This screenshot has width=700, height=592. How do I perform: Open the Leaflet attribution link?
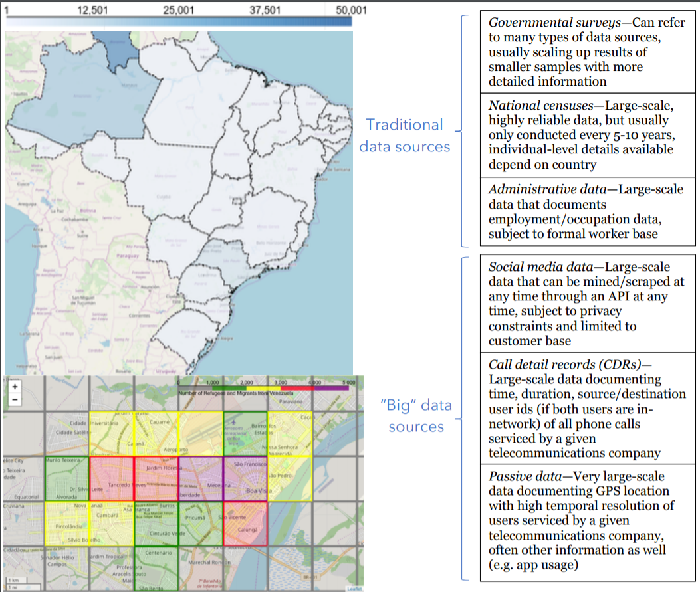click(354, 589)
